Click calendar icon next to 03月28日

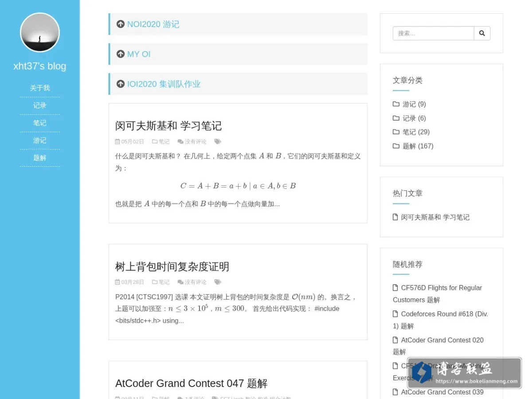(x=117, y=282)
